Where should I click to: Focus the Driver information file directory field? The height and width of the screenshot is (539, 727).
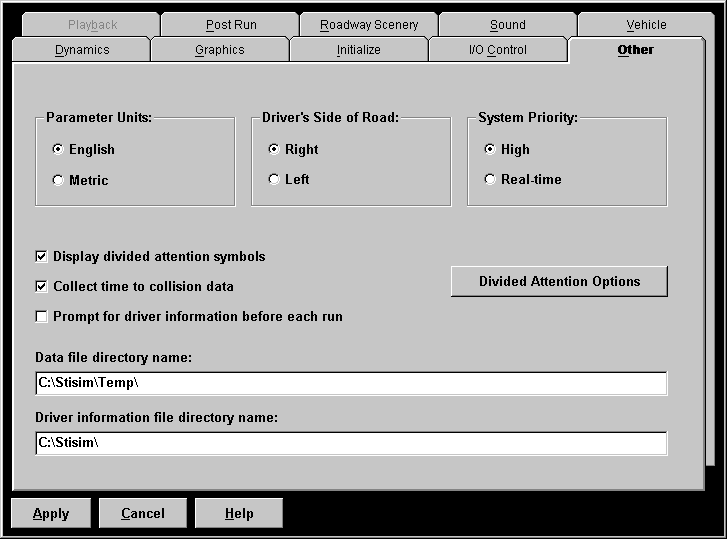click(350, 443)
